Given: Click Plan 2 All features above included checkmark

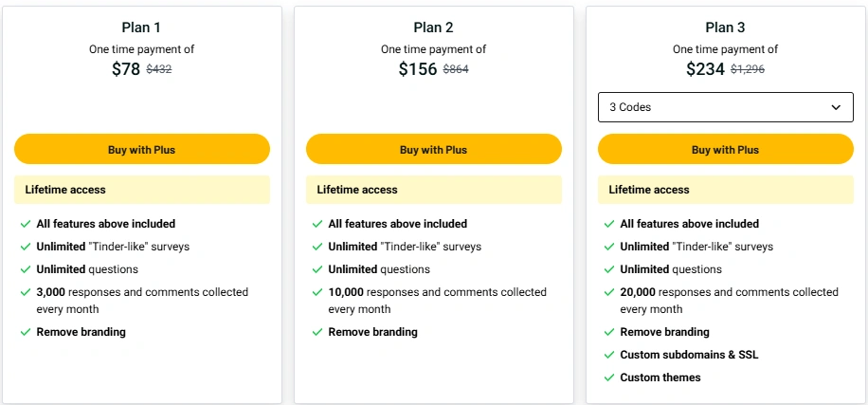Looking at the screenshot, I should tap(317, 225).
